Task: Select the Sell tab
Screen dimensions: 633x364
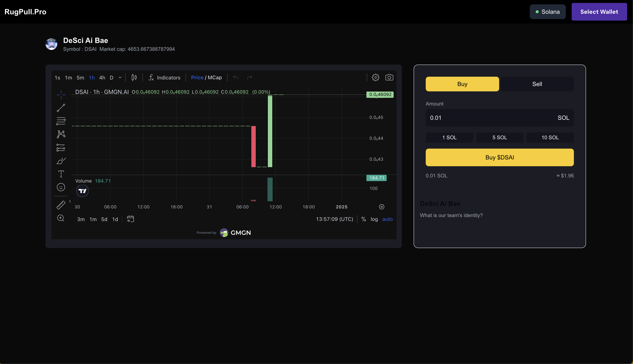Action: (537, 84)
